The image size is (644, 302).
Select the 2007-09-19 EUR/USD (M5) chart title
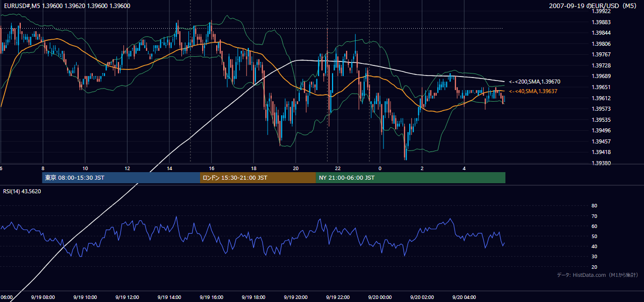pos(593,6)
